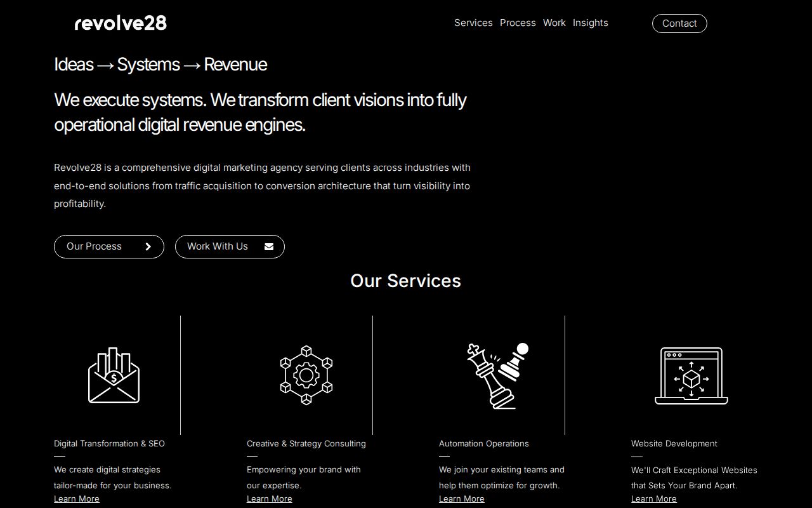Image resolution: width=812 pixels, height=508 pixels.
Task: Click the Our Services heading
Action: [x=406, y=281]
